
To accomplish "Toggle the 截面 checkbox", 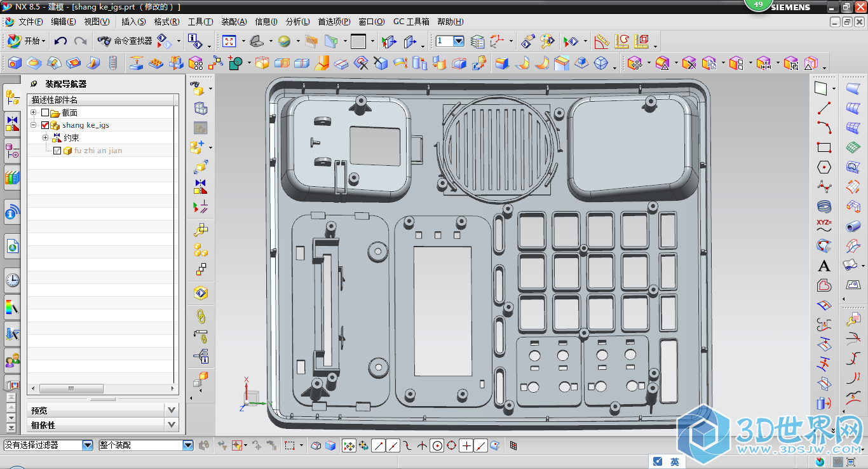I will [x=45, y=112].
